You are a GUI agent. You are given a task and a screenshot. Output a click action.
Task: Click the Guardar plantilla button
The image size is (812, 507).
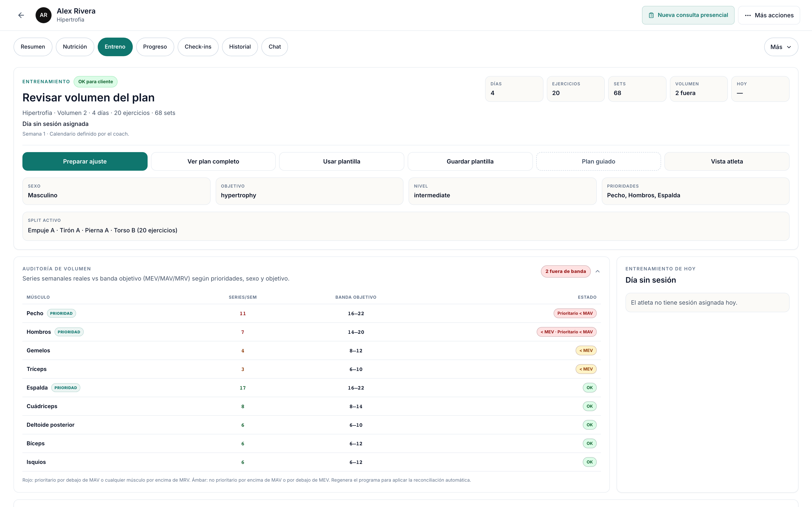point(470,161)
